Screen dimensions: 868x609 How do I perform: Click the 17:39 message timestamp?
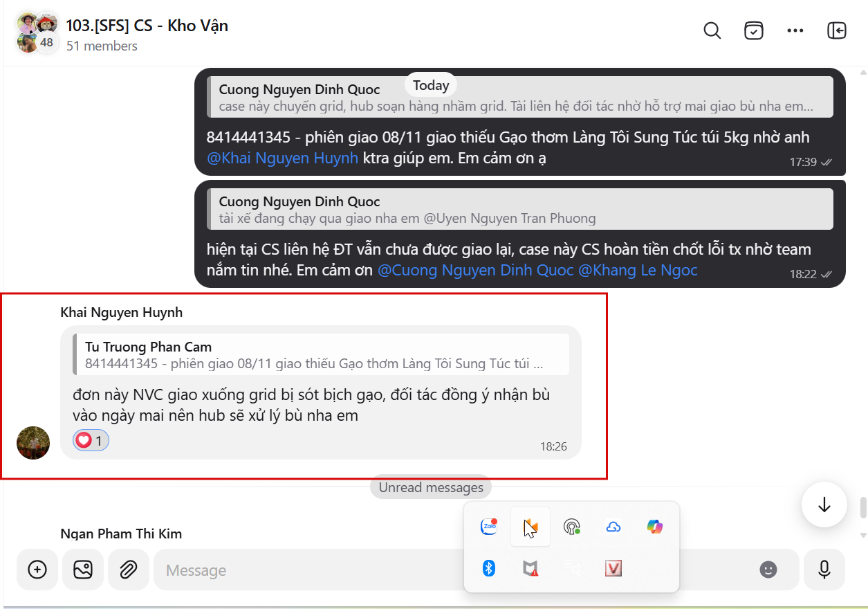pyautogui.click(x=803, y=162)
